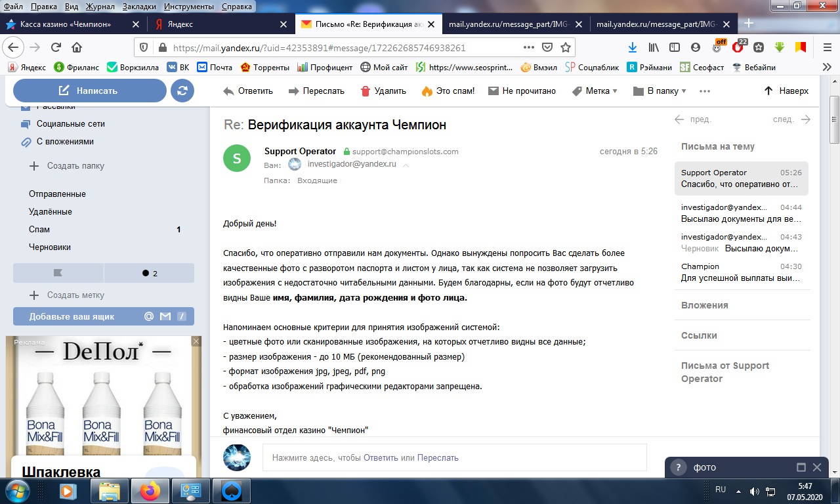Screen dimensions: 840x504
Task: Click Создать метку plus item
Action: (x=67, y=295)
